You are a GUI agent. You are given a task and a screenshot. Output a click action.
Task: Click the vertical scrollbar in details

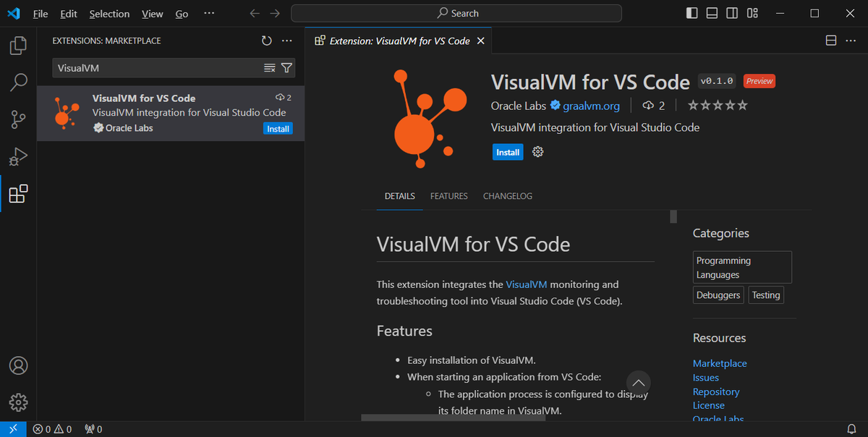click(x=673, y=216)
